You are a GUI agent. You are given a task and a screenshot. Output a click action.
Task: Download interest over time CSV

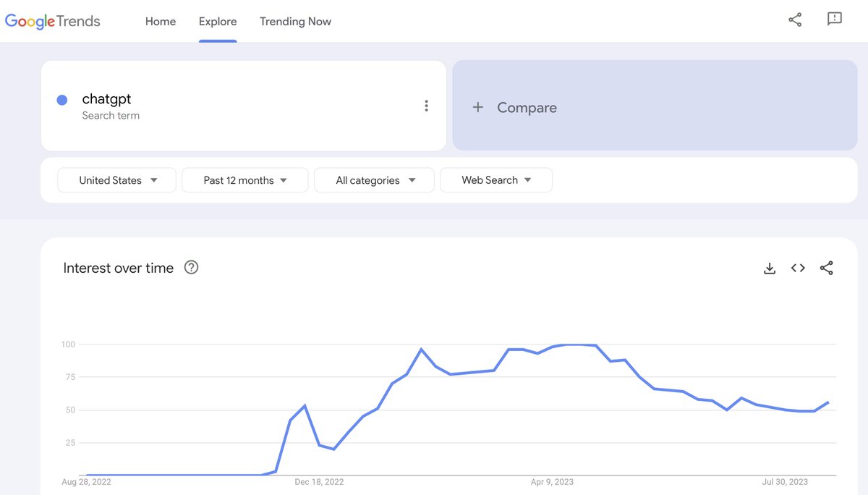(770, 268)
